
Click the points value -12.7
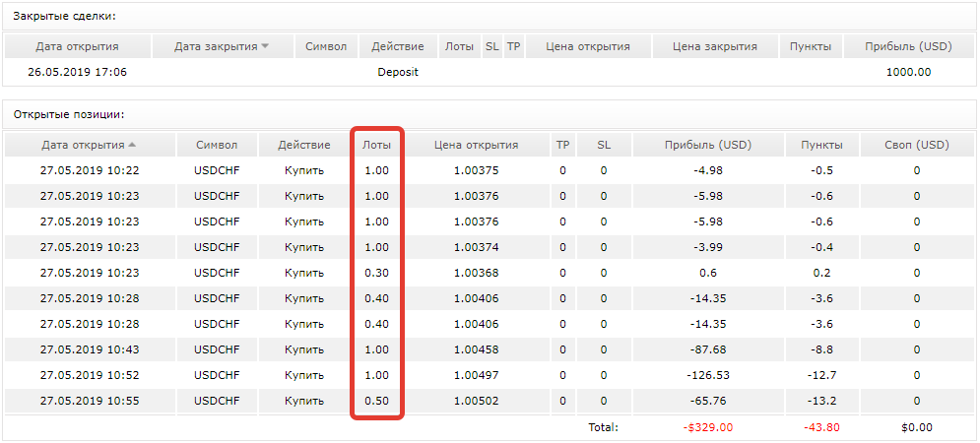click(821, 375)
